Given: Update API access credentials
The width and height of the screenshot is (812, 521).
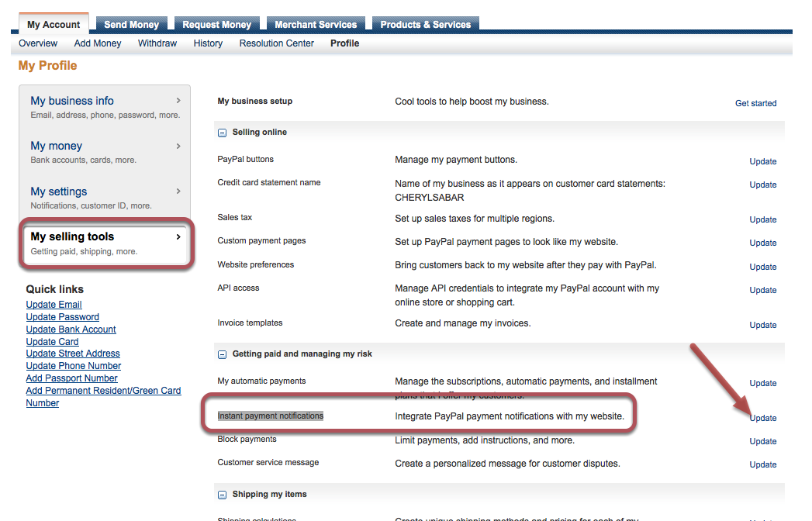Looking at the screenshot, I should 763,290.
